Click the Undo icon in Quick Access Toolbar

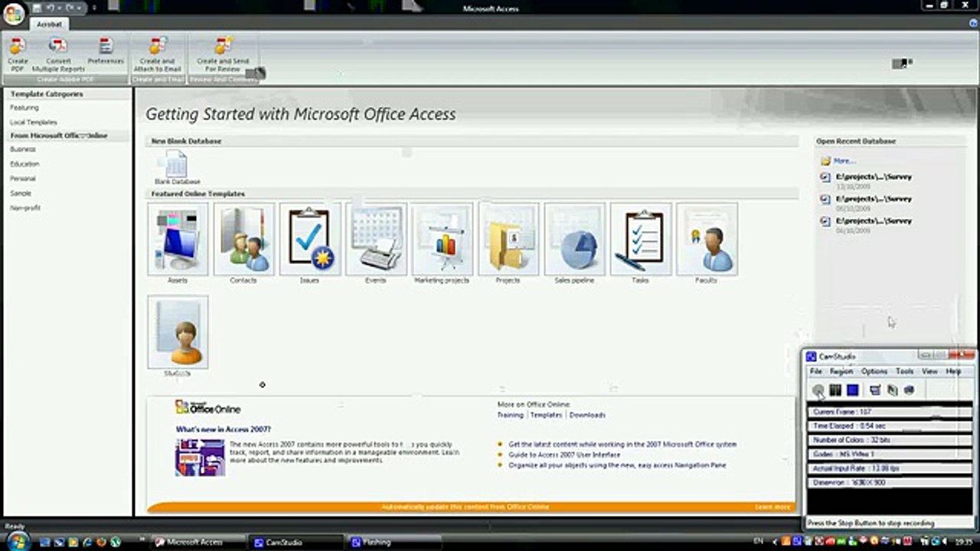pos(51,8)
